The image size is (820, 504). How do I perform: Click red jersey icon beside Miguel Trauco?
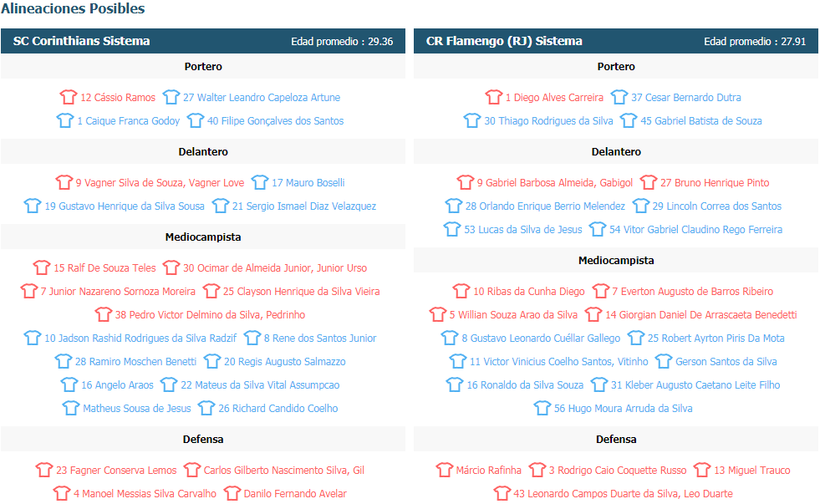pos(702,470)
